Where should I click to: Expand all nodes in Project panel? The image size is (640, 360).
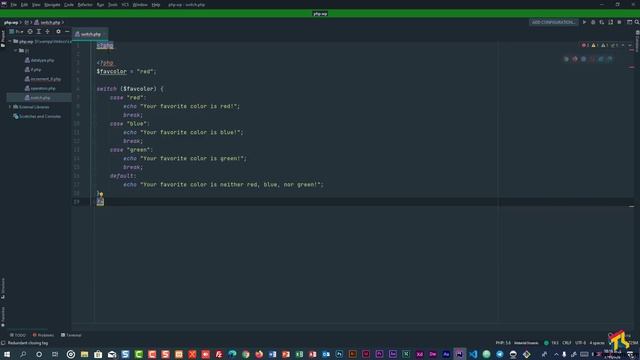(39, 31)
